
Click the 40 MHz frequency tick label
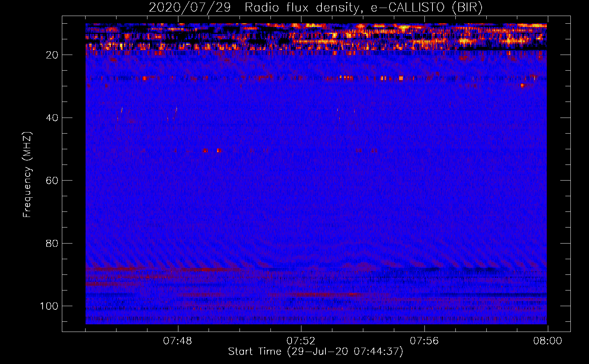coord(52,118)
